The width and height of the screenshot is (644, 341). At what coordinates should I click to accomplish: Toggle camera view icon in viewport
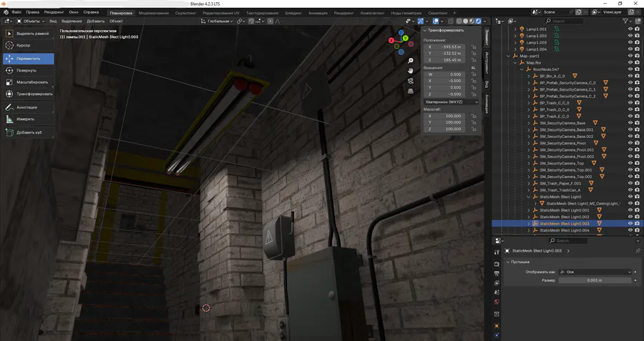[x=410, y=81]
